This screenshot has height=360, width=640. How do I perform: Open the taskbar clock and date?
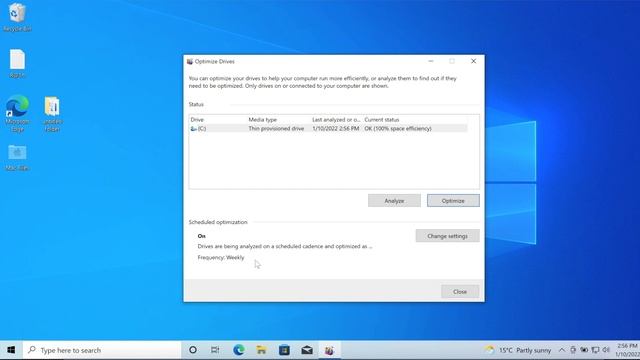coord(627,350)
